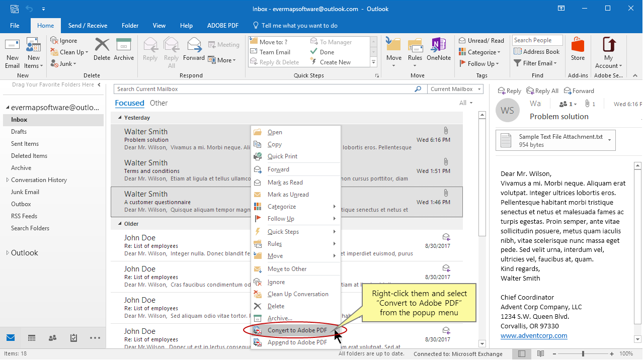This screenshot has width=644, height=362.
Task: Switch to Reading view in status bar
Action: (x=541, y=354)
